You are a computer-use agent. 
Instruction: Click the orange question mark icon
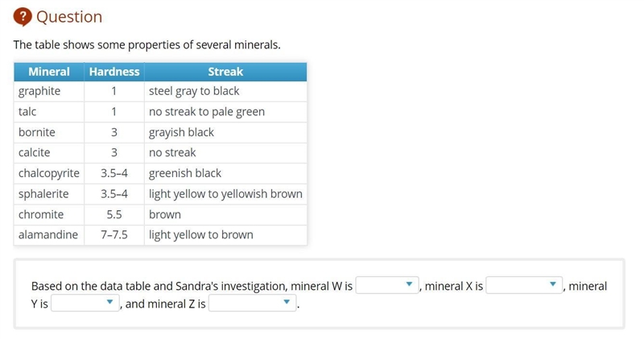(23, 17)
